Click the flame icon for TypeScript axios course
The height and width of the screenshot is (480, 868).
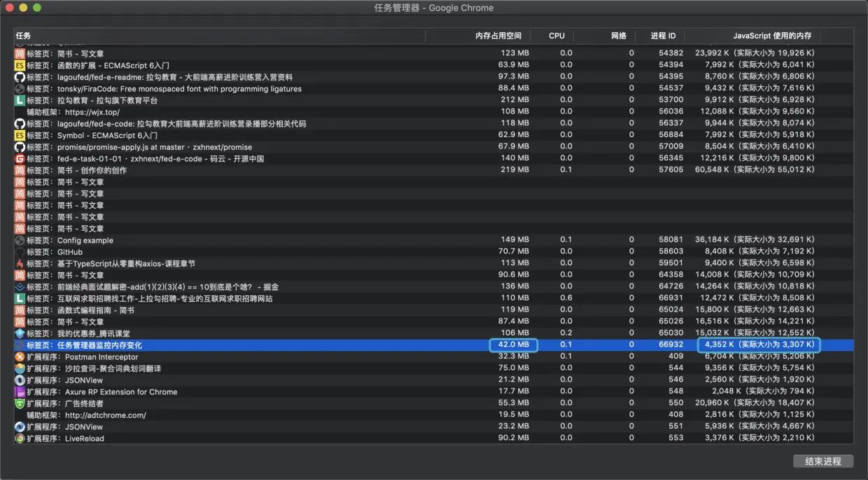(x=20, y=263)
